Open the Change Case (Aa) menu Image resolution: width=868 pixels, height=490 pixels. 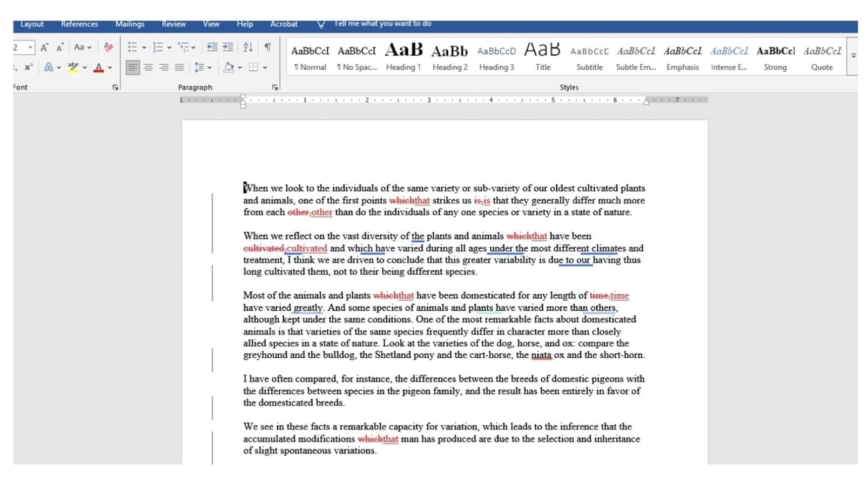(82, 47)
